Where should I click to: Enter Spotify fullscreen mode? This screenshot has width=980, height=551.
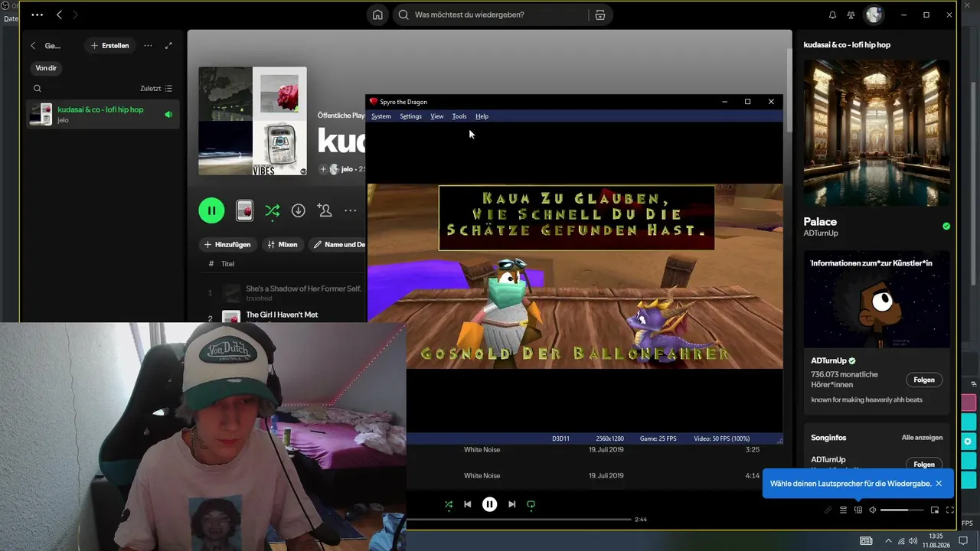[x=950, y=510]
